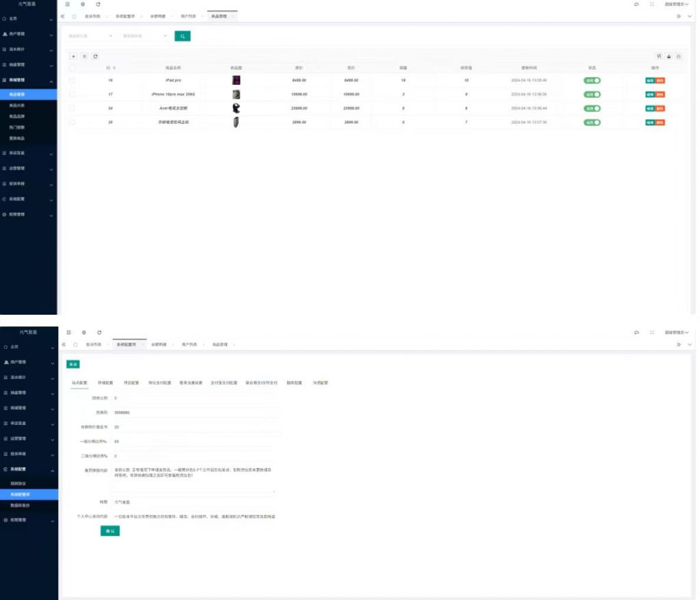Viewport: 700px width, 600px height.
Task: Click the green search button in product filters
Action: (x=183, y=36)
